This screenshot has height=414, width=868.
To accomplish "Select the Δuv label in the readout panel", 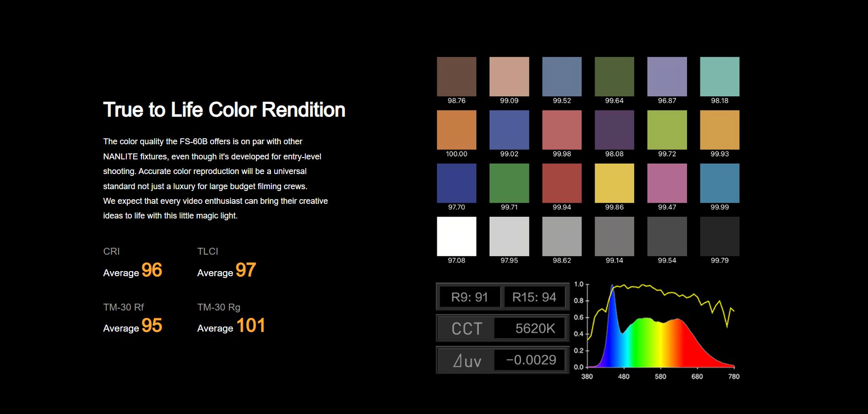I will tap(467, 360).
